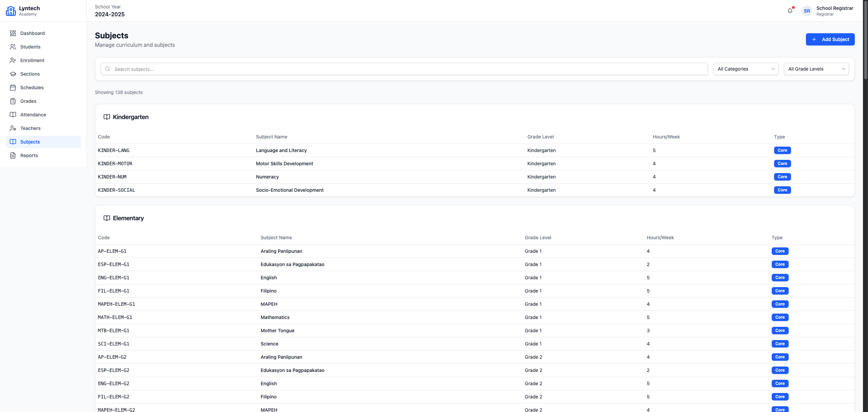Click the School Registrar profile name

[835, 8]
